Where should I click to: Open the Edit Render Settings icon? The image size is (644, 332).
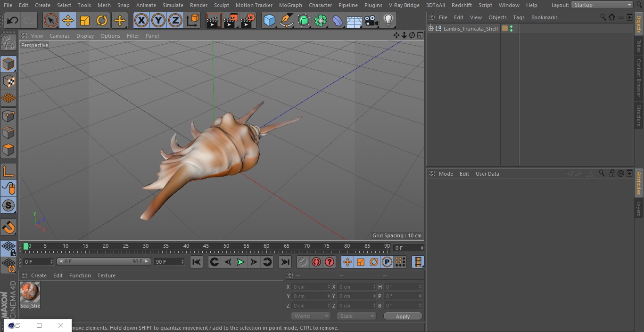[x=248, y=20]
